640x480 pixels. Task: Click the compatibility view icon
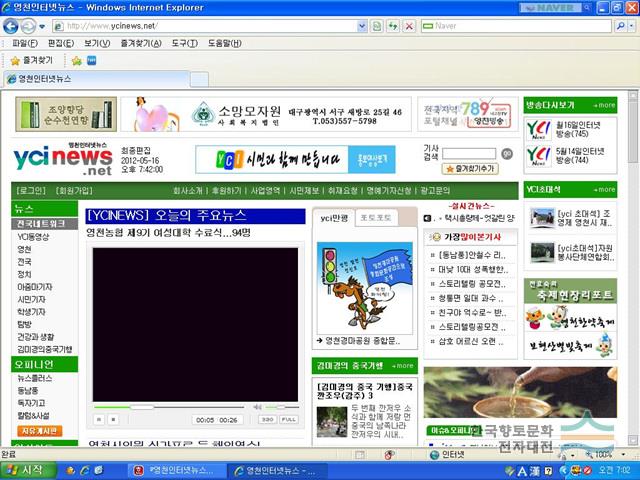tap(377, 27)
